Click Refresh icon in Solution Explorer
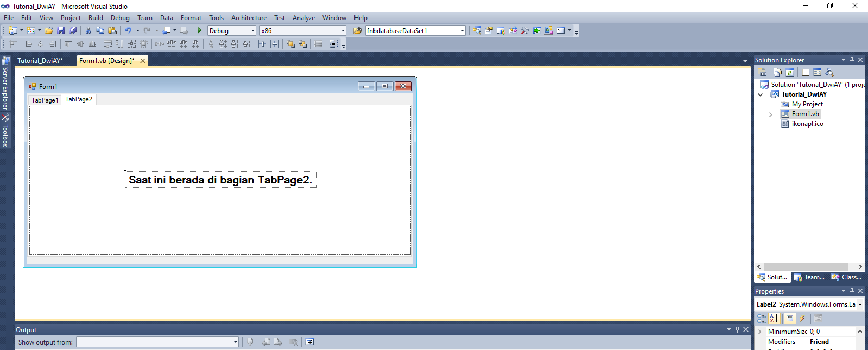The image size is (868, 350). coord(790,72)
